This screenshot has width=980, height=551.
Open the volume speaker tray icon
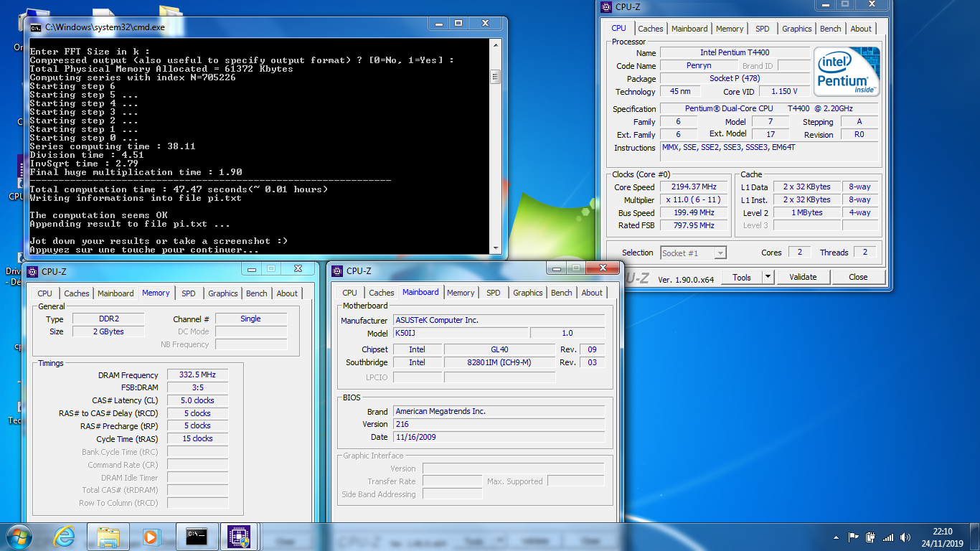(905, 537)
